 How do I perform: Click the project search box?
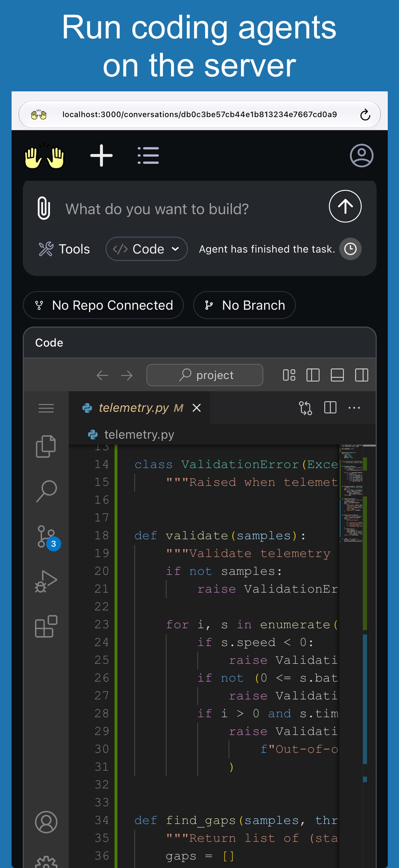(205, 375)
